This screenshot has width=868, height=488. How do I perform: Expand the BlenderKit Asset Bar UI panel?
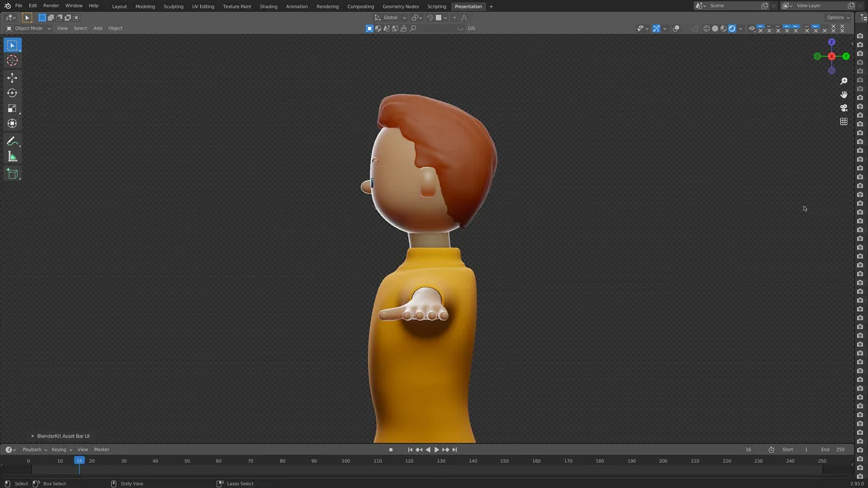pyautogui.click(x=60, y=436)
